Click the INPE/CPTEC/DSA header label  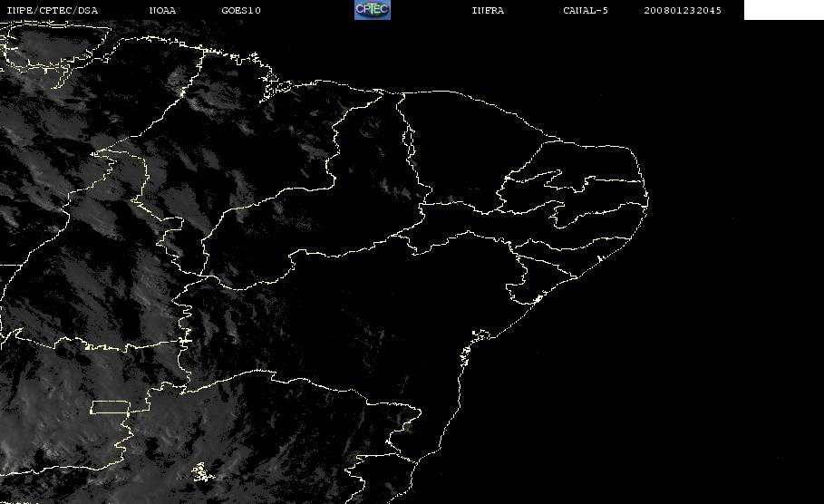coord(52,10)
